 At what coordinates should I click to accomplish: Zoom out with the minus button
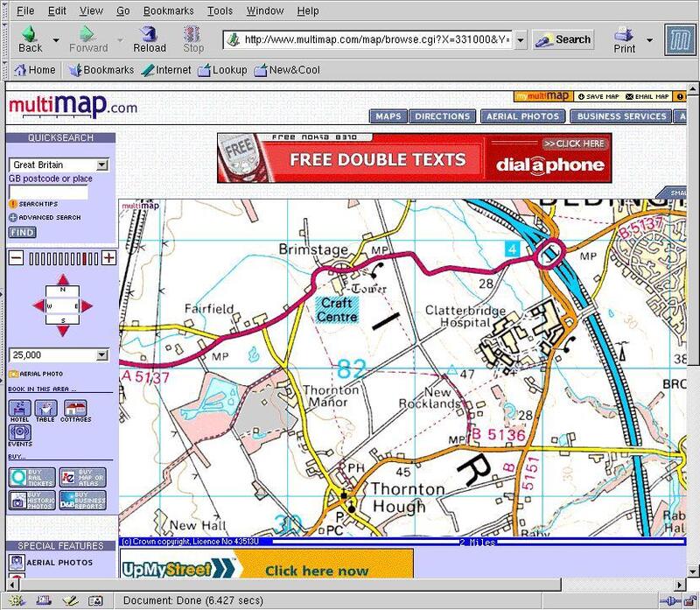(16, 258)
